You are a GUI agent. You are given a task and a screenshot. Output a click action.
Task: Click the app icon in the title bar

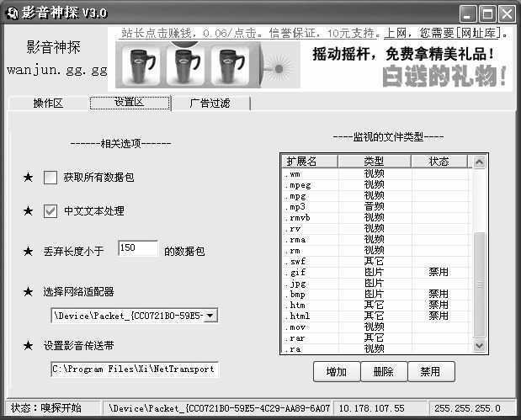pos(11,13)
